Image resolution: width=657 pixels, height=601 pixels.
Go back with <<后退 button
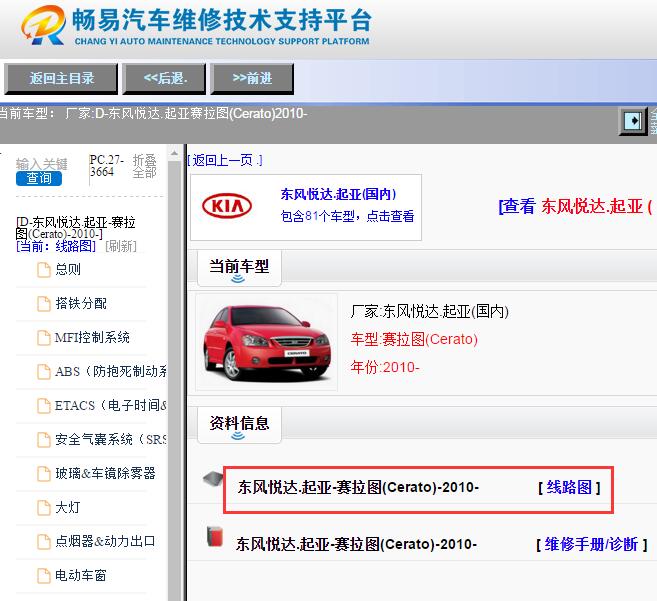tap(164, 79)
